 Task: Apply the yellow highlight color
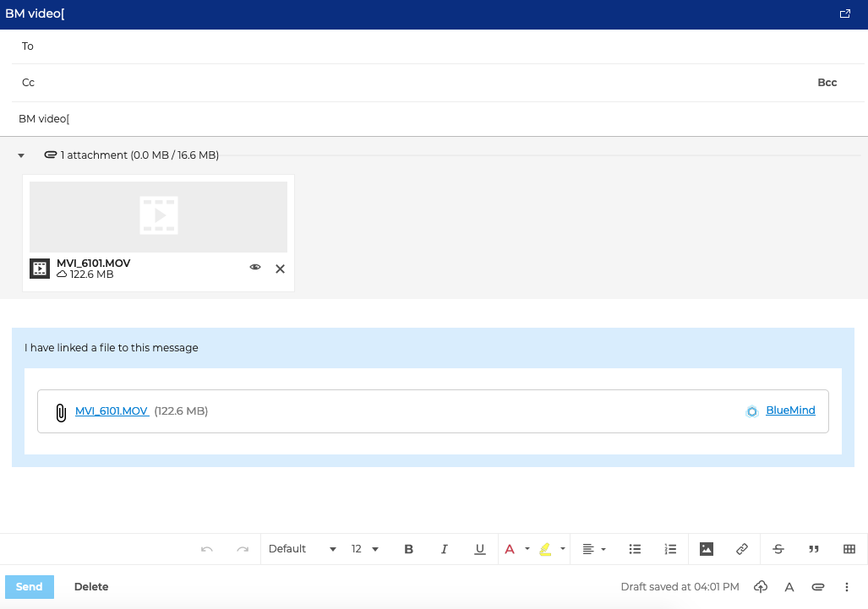point(545,549)
